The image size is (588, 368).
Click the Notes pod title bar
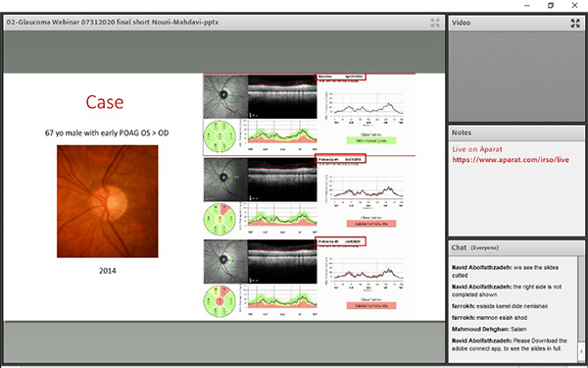(516, 132)
